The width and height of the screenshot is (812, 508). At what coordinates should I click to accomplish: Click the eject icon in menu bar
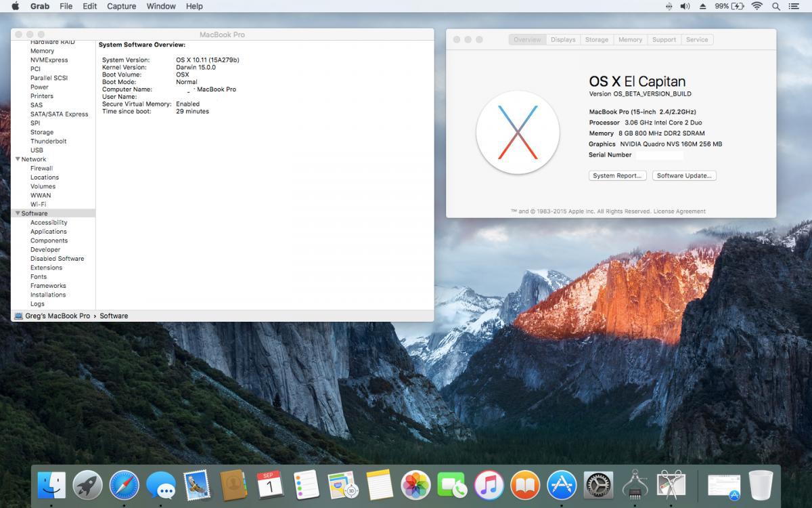pos(703,6)
